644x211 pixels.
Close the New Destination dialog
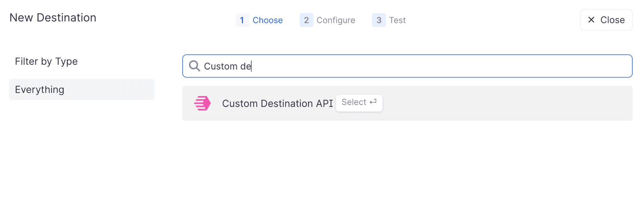click(606, 20)
